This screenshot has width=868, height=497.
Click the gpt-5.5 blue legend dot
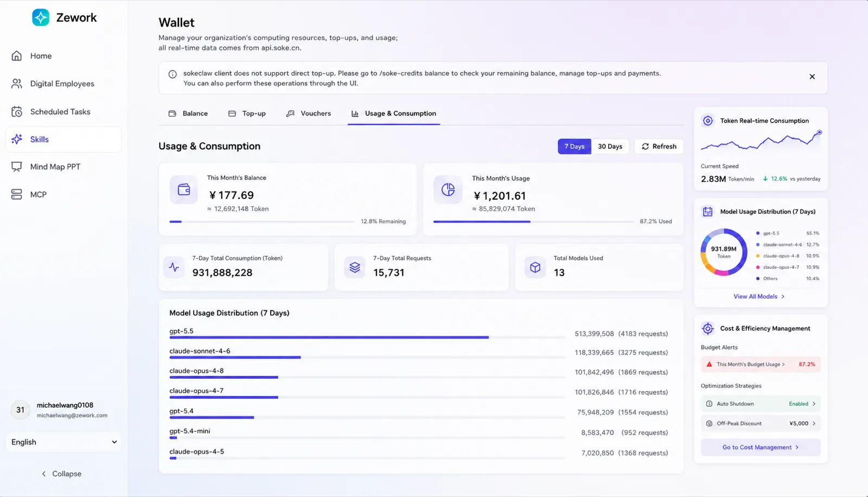click(758, 233)
